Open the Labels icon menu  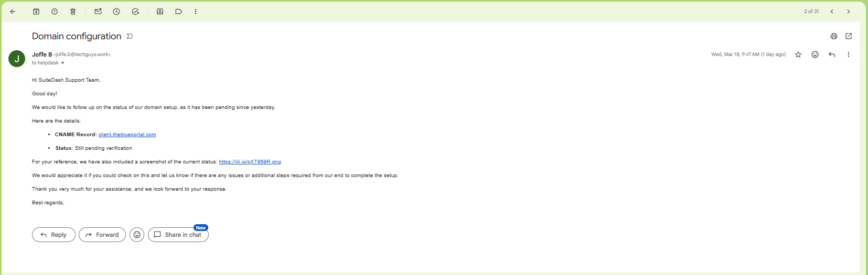[178, 12]
